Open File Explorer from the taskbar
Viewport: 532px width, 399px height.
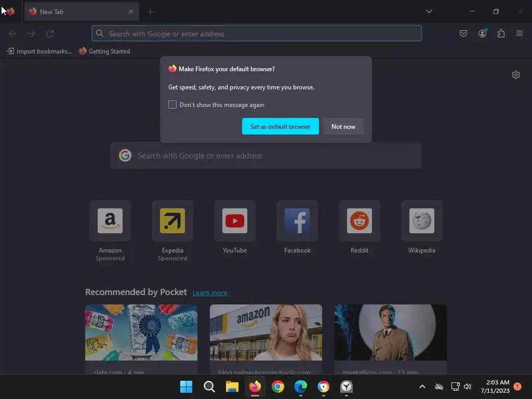[x=232, y=387]
